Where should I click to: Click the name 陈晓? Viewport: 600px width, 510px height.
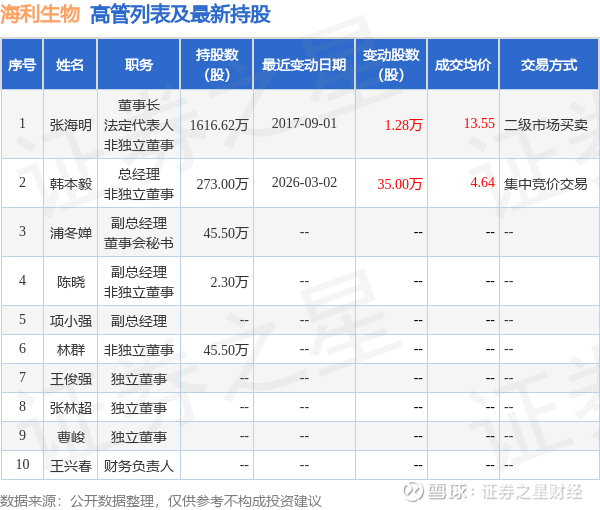pyautogui.click(x=70, y=282)
